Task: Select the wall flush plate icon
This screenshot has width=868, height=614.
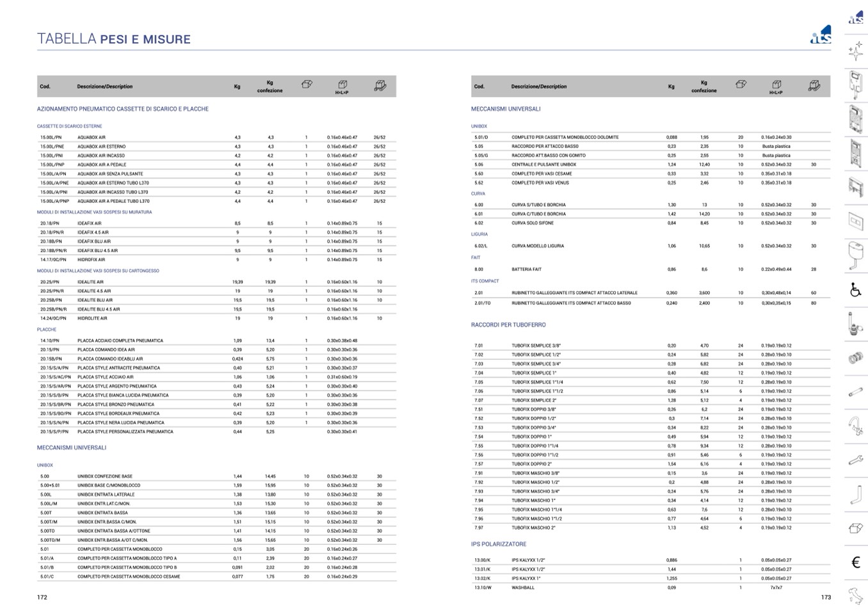Action: coord(855,221)
